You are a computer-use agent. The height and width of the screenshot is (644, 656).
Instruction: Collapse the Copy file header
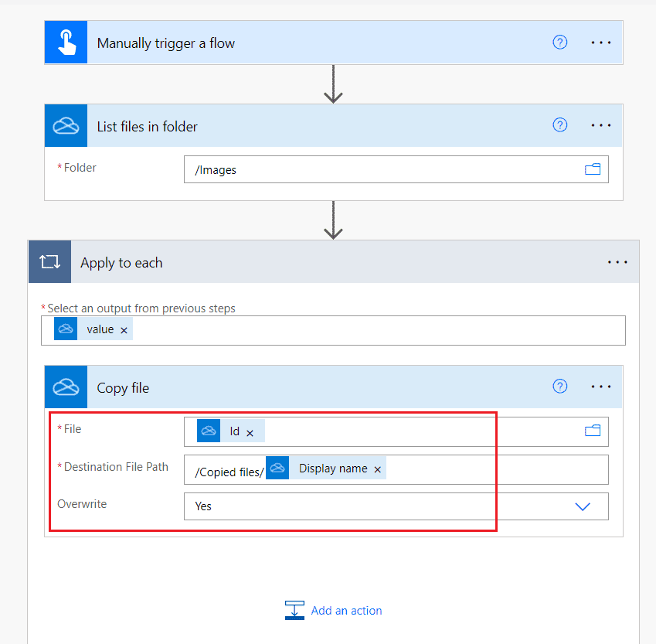[334, 387]
